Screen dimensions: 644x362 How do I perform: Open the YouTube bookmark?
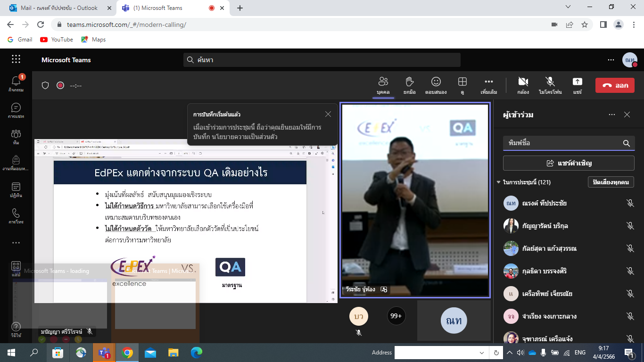57,40
